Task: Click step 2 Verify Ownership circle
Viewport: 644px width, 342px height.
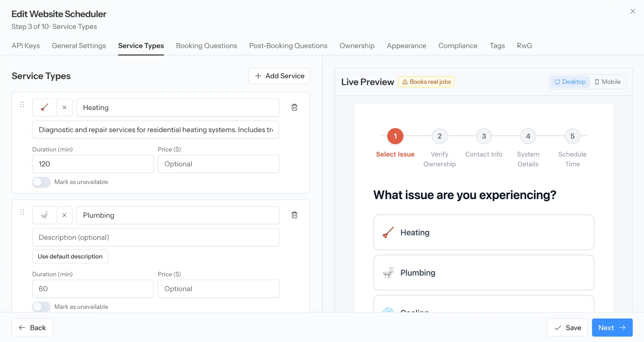Action: click(439, 136)
